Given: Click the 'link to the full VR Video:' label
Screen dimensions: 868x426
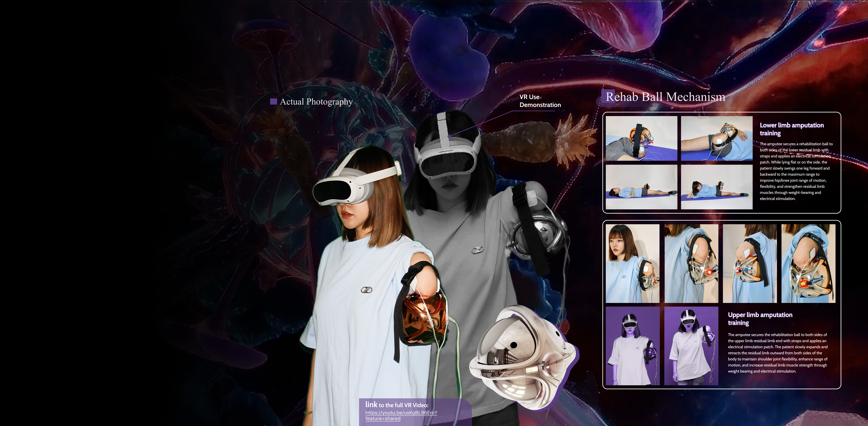Looking at the screenshot, I should pyautogui.click(x=397, y=405).
